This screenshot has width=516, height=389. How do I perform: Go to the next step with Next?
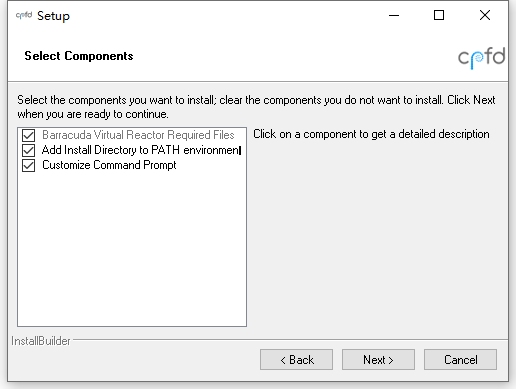point(378,360)
